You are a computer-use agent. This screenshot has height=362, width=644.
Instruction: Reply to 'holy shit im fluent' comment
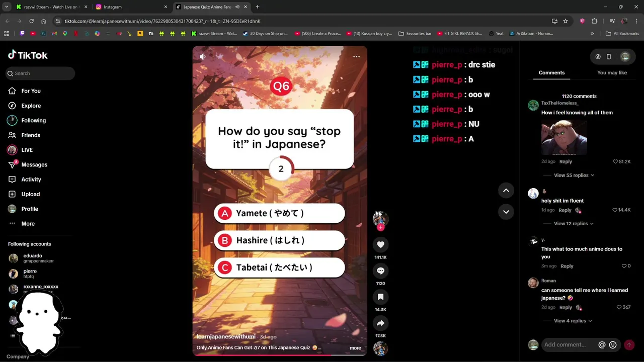(x=565, y=210)
